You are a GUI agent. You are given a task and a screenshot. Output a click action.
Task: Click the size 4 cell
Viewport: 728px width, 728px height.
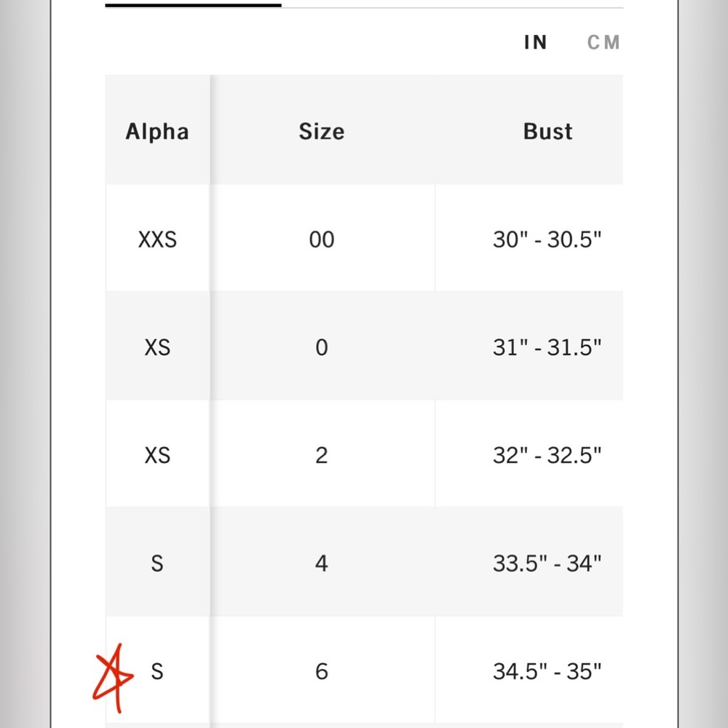click(x=321, y=563)
